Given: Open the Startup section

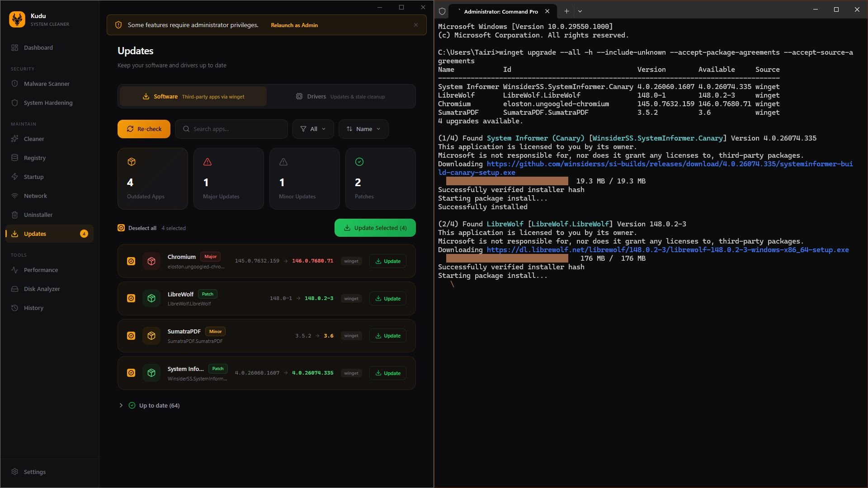Looking at the screenshot, I should point(49,177).
